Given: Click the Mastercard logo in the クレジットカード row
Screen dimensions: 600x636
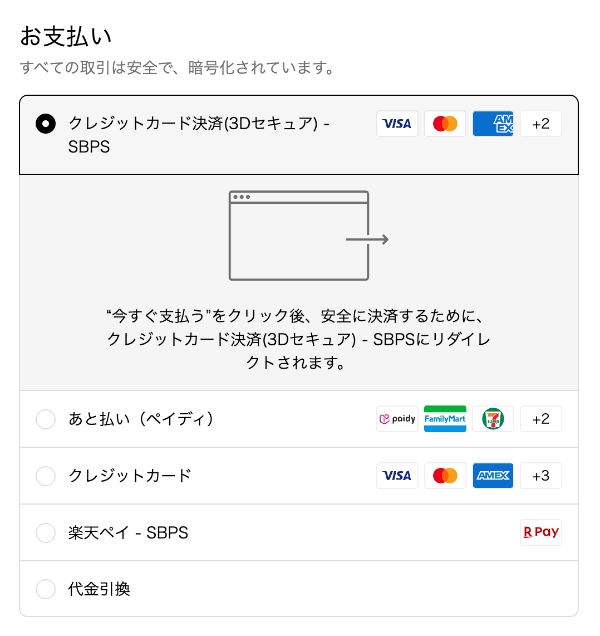Looking at the screenshot, I should click(445, 476).
